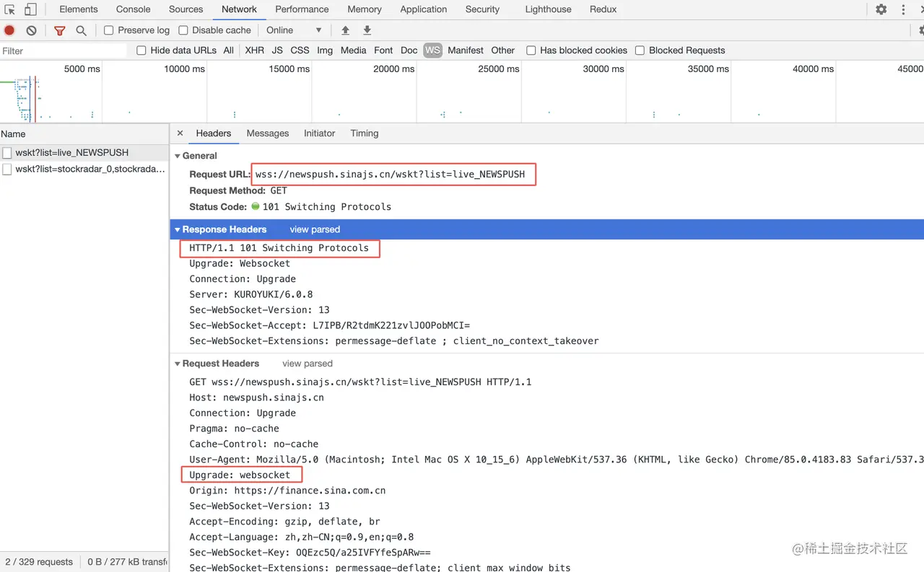Select the Network tab
Screen dimensions: 924x572
(239, 9)
